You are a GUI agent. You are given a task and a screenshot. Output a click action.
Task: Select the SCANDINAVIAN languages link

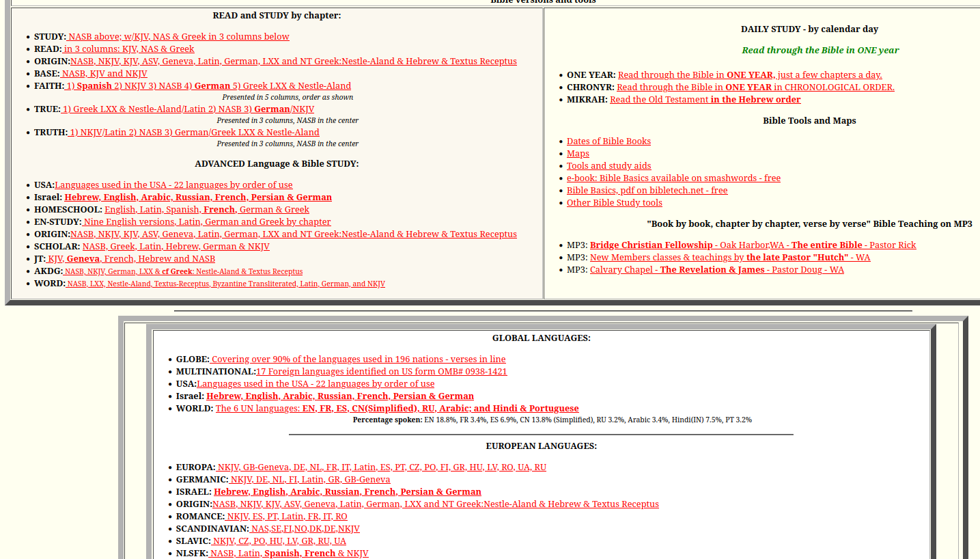[304, 529]
